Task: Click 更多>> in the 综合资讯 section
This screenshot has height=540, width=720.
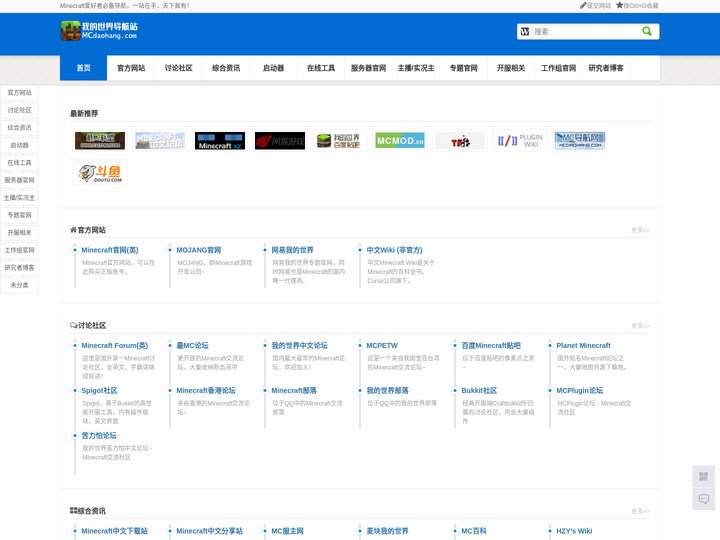Action: click(x=640, y=511)
